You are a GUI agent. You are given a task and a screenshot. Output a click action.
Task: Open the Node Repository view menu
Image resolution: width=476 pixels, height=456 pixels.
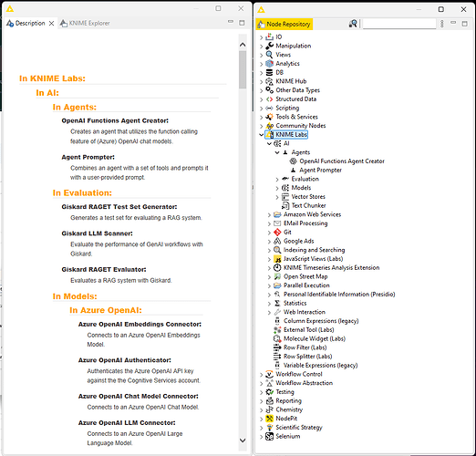442,24
